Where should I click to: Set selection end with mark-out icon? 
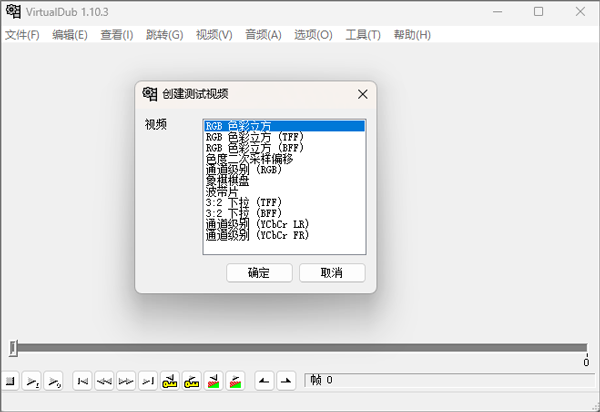point(286,381)
